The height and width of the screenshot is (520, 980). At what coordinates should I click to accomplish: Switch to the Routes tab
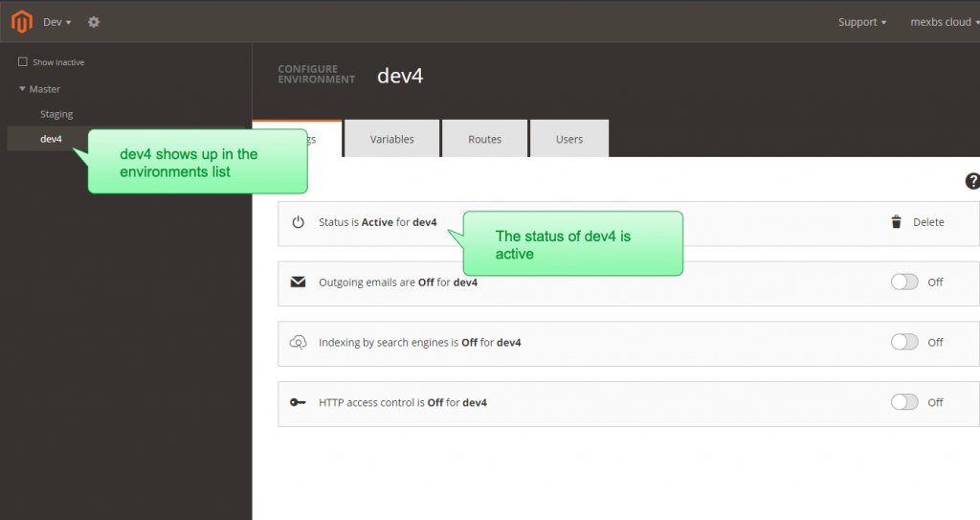point(484,139)
